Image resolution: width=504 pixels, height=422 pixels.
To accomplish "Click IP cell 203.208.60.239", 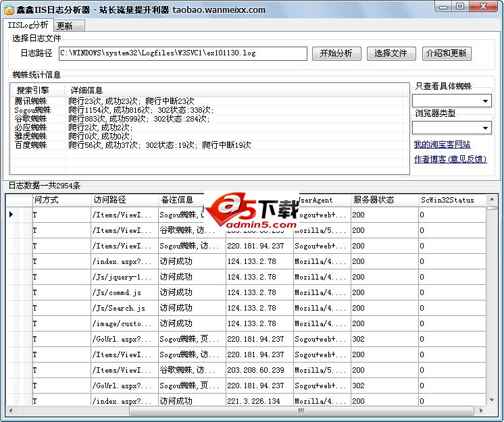I will (x=259, y=370).
